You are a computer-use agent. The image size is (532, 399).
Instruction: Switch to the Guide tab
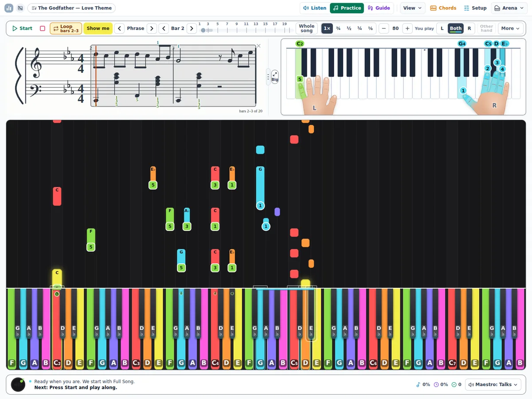click(379, 8)
